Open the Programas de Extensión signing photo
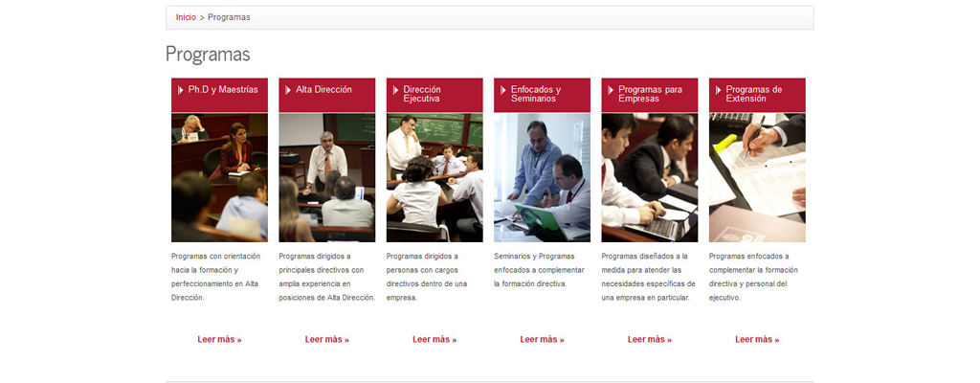This screenshot has width=980, height=383. 757,178
